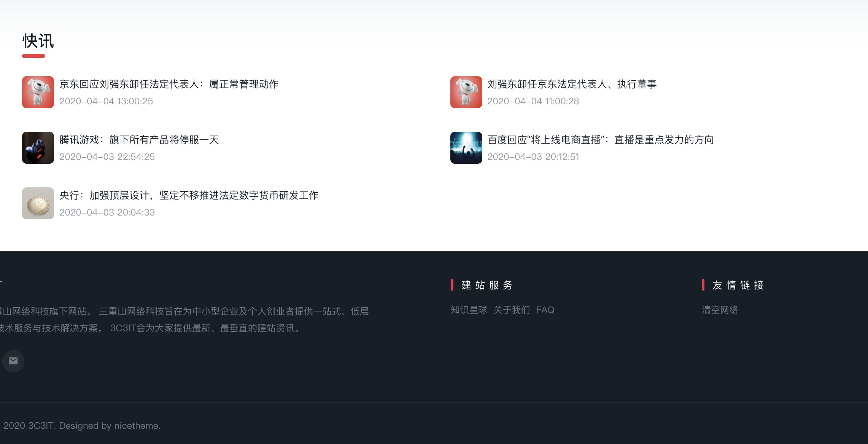Click the nicetheme link in copyright
The image size is (868, 444).
[136, 426]
